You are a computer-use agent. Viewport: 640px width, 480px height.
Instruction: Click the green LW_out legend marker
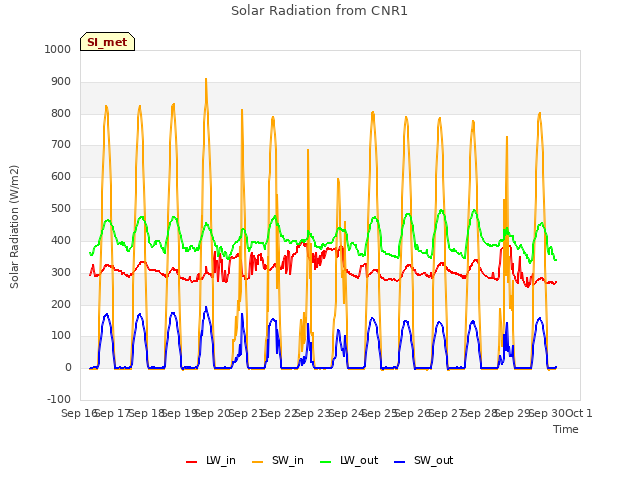tap(326, 462)
